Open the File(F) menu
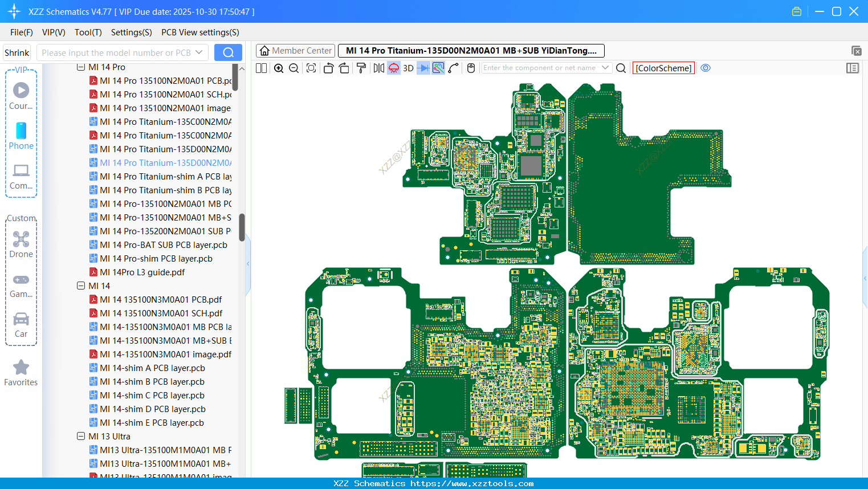The width and height of the screenshot is (868, 489). pyautogui.click(x=22, y=32)
